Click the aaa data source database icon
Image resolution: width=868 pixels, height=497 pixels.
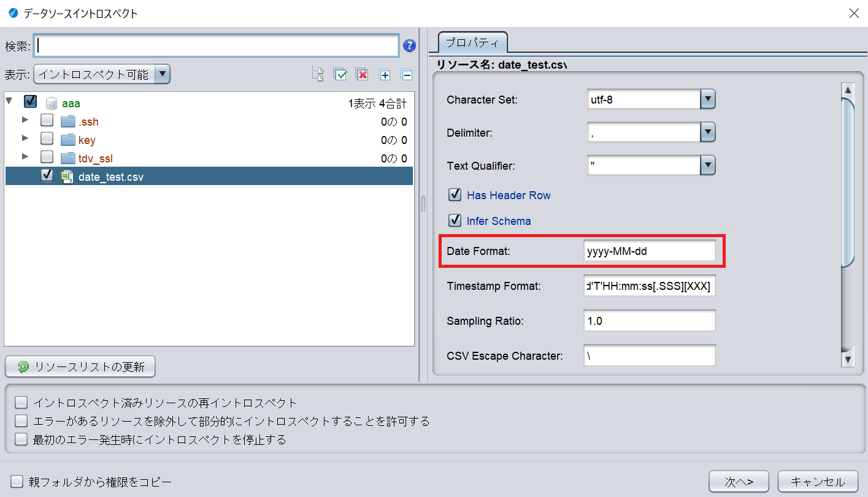point(52,103)
